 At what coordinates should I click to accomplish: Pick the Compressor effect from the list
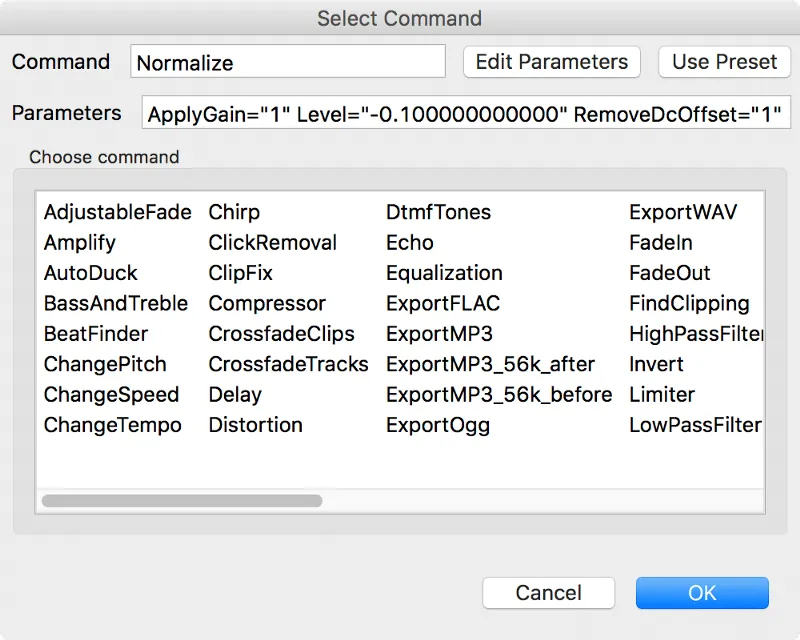pyautogui.click(x=266, y=303)
